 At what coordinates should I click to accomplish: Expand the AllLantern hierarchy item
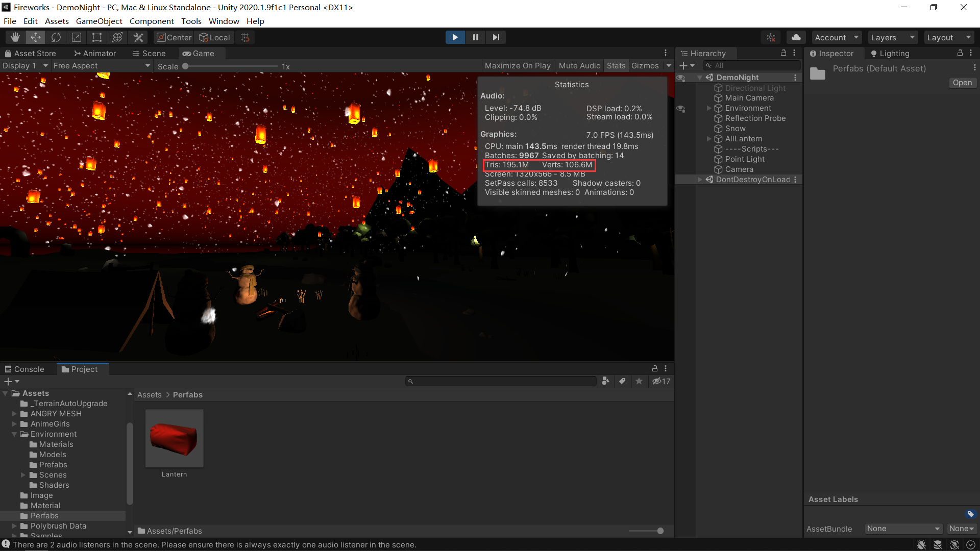[709, 138]
